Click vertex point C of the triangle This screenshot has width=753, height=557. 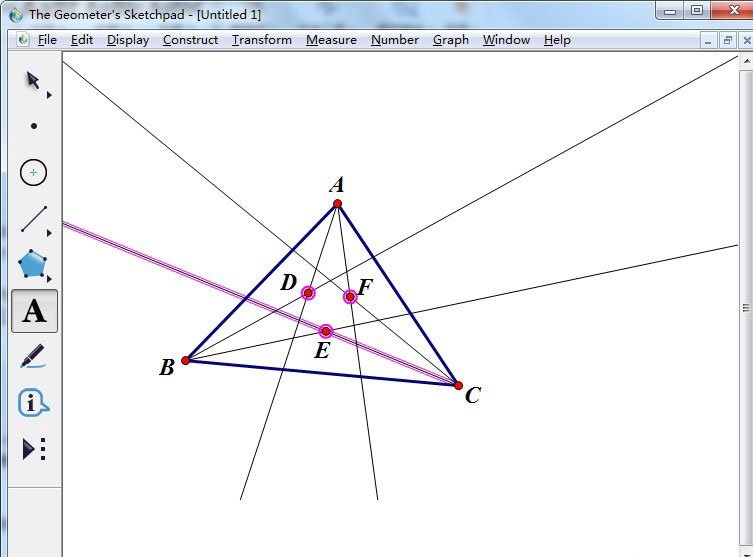point(458,385)
